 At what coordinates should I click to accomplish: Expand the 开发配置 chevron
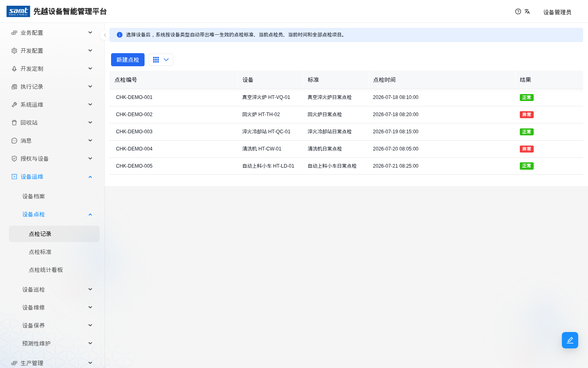pos(90,51)
